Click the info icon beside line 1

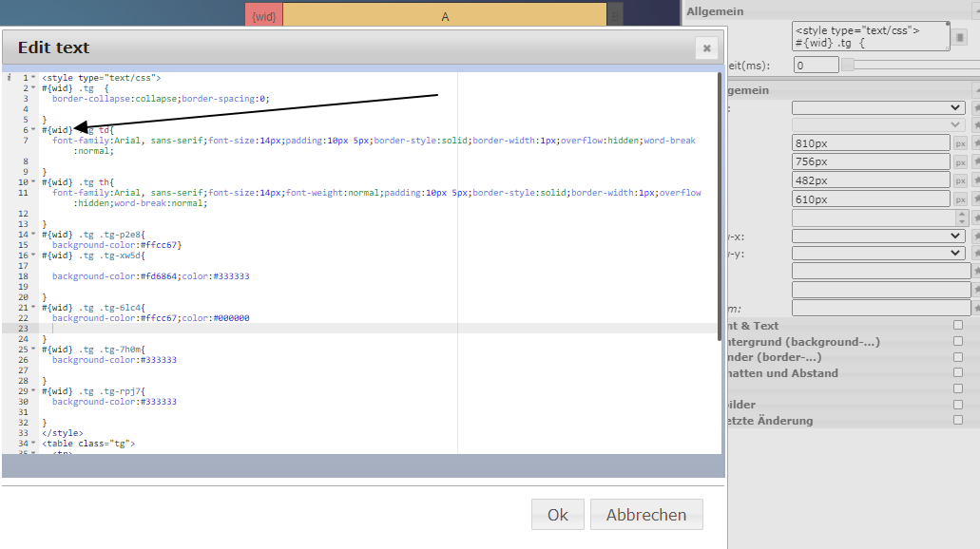tap(9, 78)
